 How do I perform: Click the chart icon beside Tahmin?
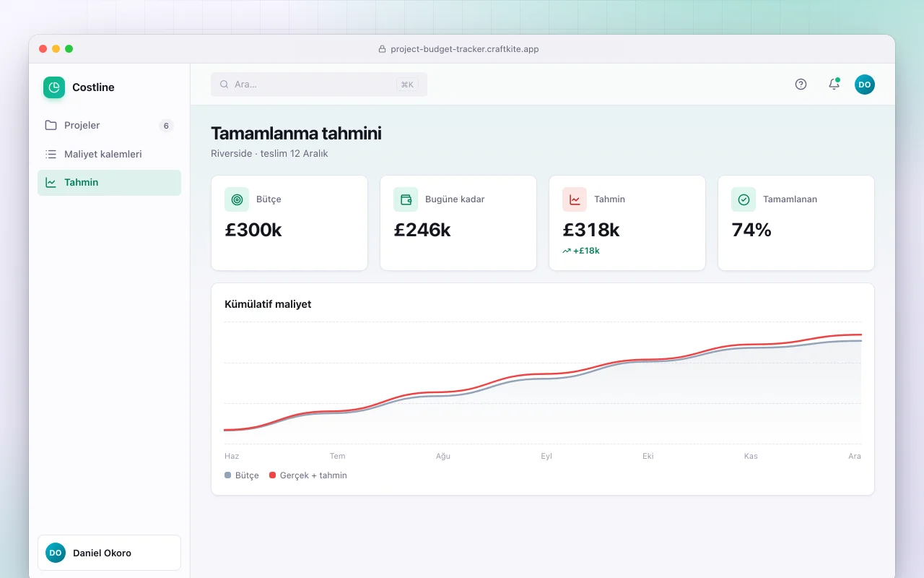(x=51, y=182)
